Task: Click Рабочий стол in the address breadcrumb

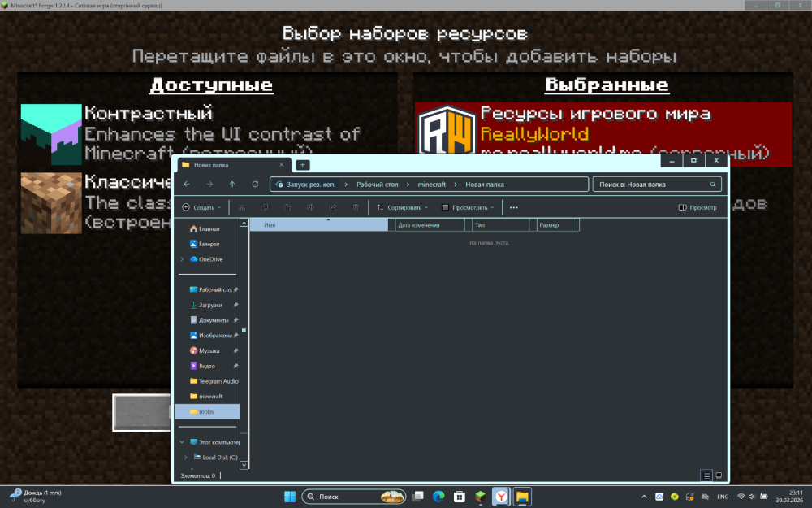Action: coord(377,185)
